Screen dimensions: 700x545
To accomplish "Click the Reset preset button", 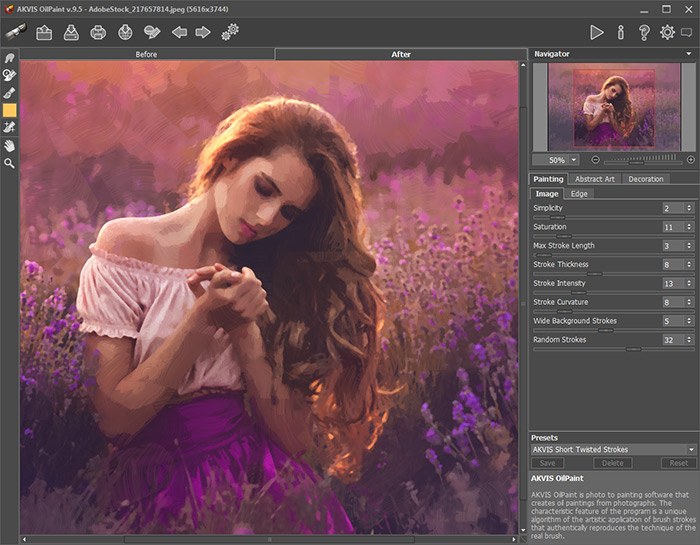I will click(x=678, y=463).
